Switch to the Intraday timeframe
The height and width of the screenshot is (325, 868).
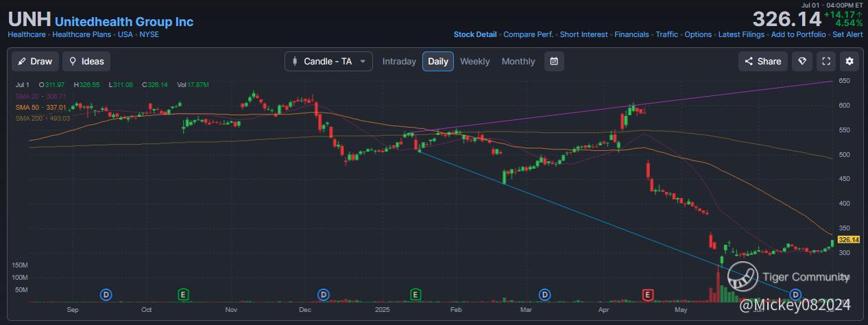[399, 61]
